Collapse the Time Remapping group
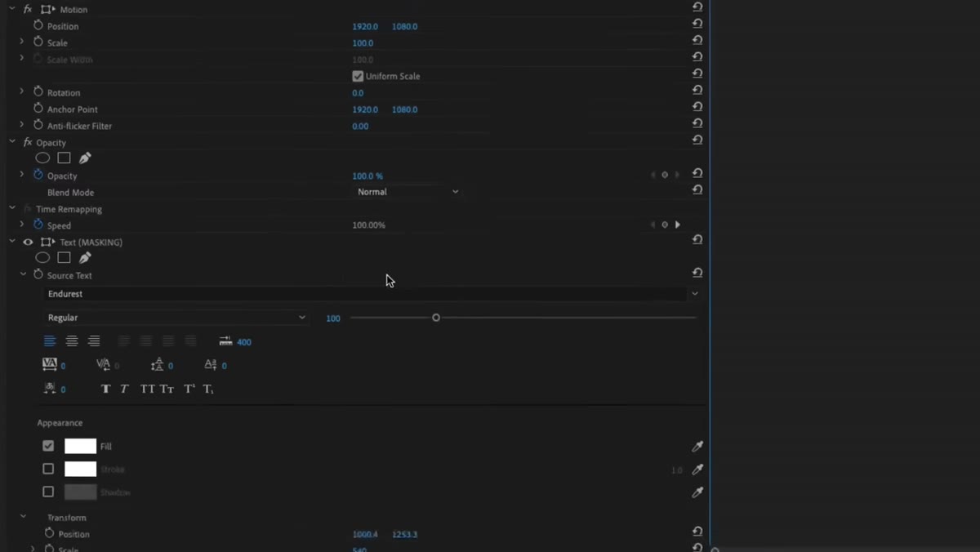Image resolution: width=980 pixels, height=552 pixels. [x=12, y=208]
